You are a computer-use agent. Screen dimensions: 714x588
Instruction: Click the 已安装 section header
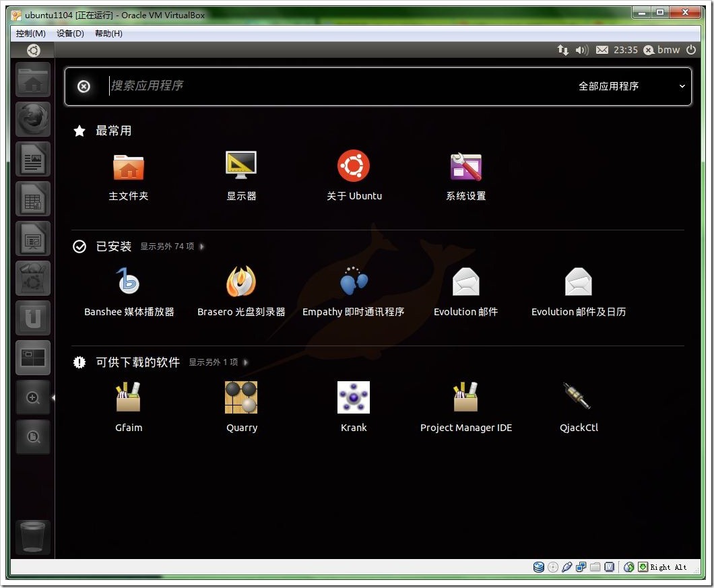point(113,247)
